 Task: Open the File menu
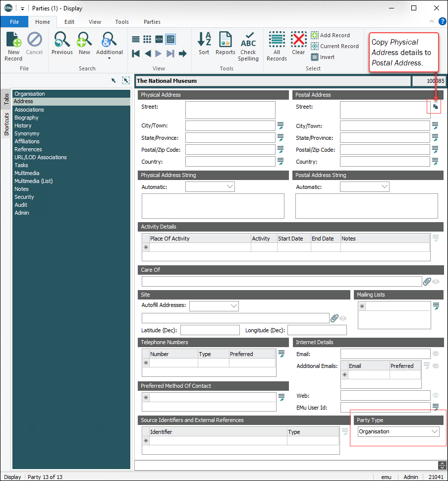pos(14,22)
